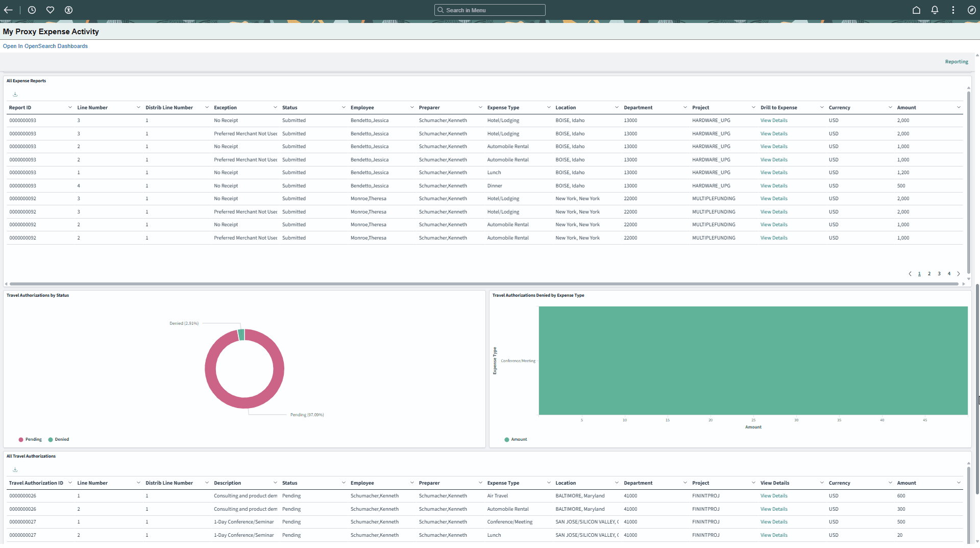Screen dimensions: 980x548
Task: Open the notifications bell
Action: pos(935,10)
